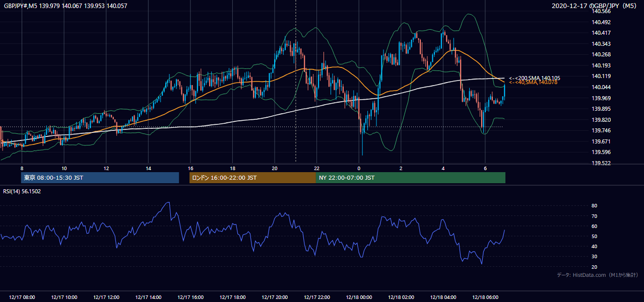Click the 12/18 04:00 date label
644x302 pixels.
click(443, 297)
